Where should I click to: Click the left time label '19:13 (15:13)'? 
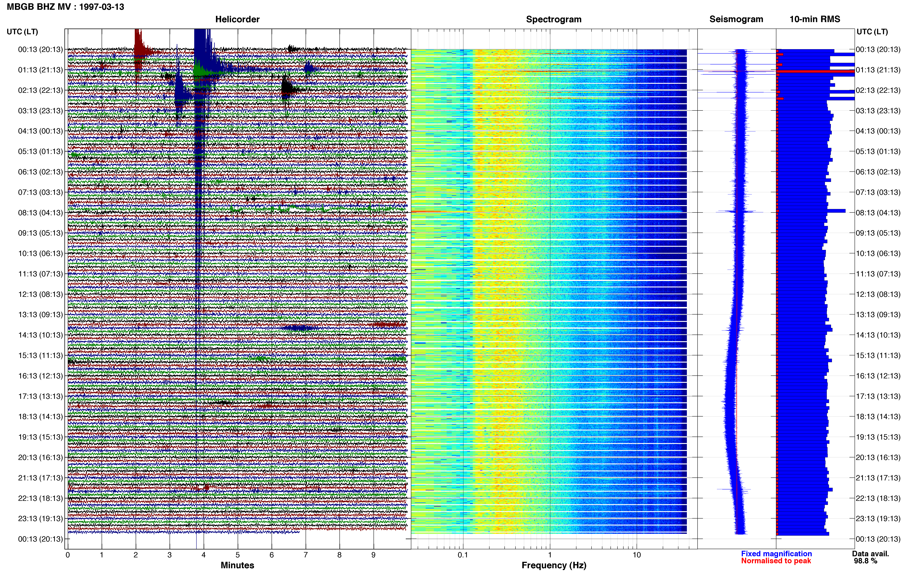click(x=41, y=437)
